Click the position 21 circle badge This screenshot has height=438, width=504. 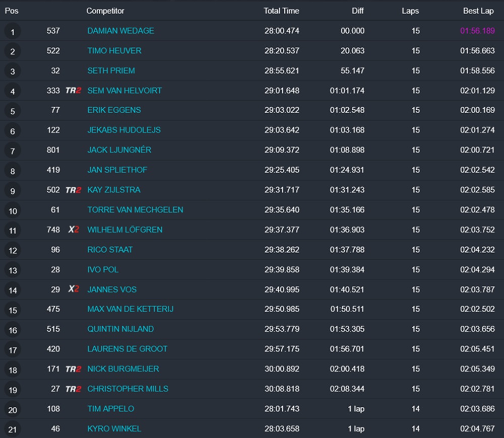[13, 429]
